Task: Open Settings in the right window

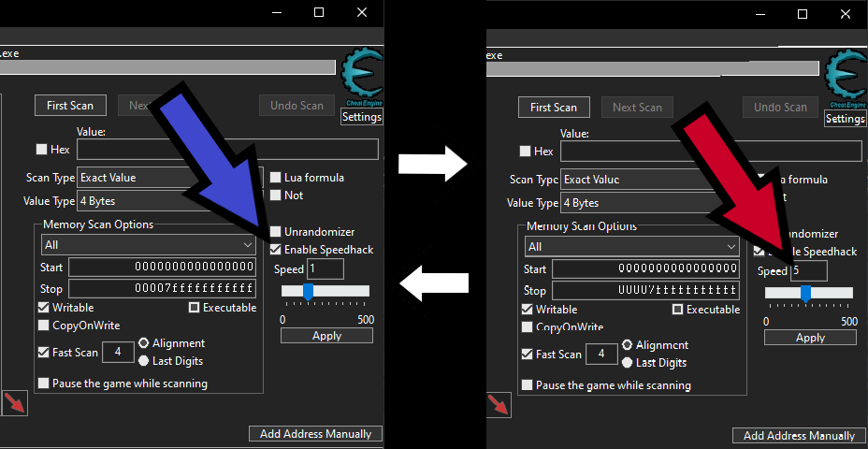Action: (846, 119)
